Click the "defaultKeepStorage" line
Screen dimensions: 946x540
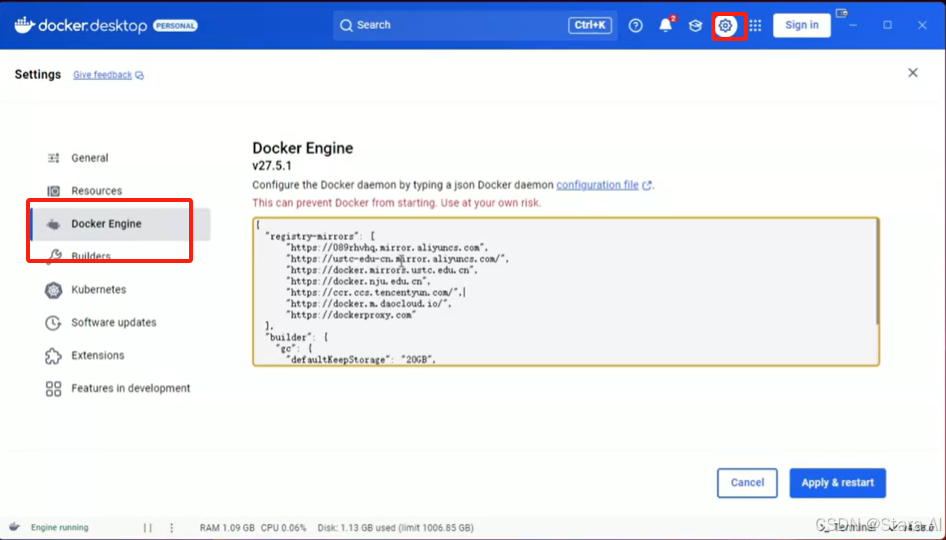coord(361,360)
